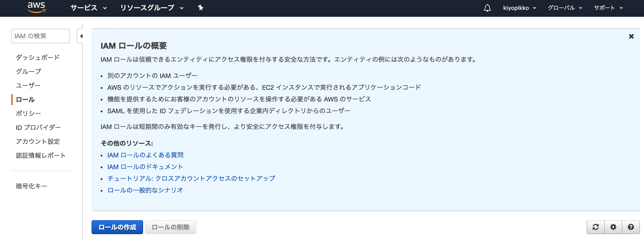Image resolution: width=644 pixels, height=240 pixels.
Task: Click the AWS logo home icon
Action: (36, 7)
